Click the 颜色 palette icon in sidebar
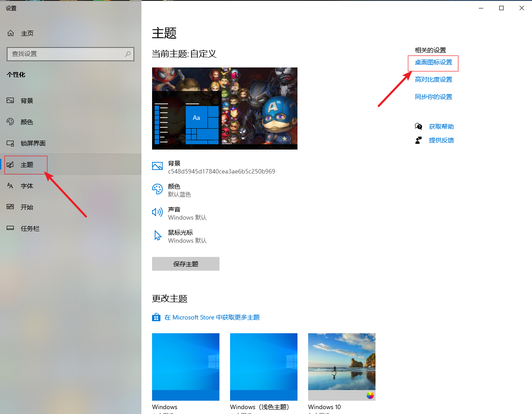The height and width of the screenshot is (414, 532). [x=11, y=122]
